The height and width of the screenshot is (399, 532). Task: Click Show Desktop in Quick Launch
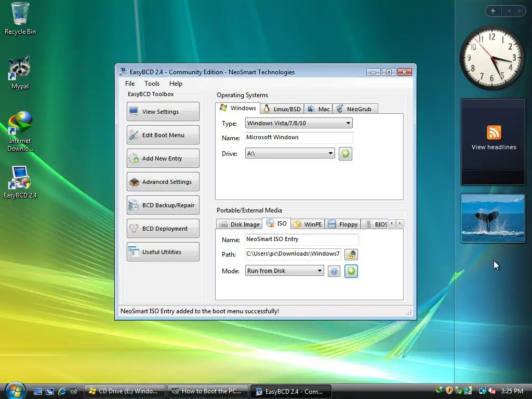37,391
